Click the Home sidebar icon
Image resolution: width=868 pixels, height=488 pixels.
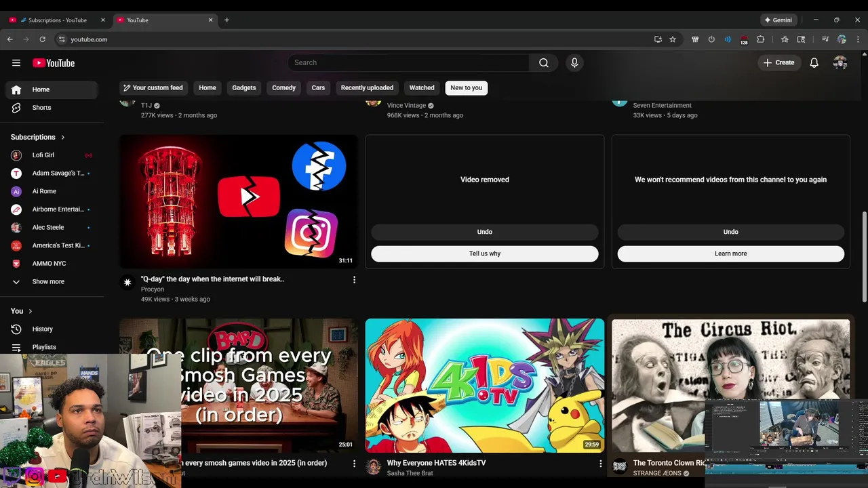16,89
